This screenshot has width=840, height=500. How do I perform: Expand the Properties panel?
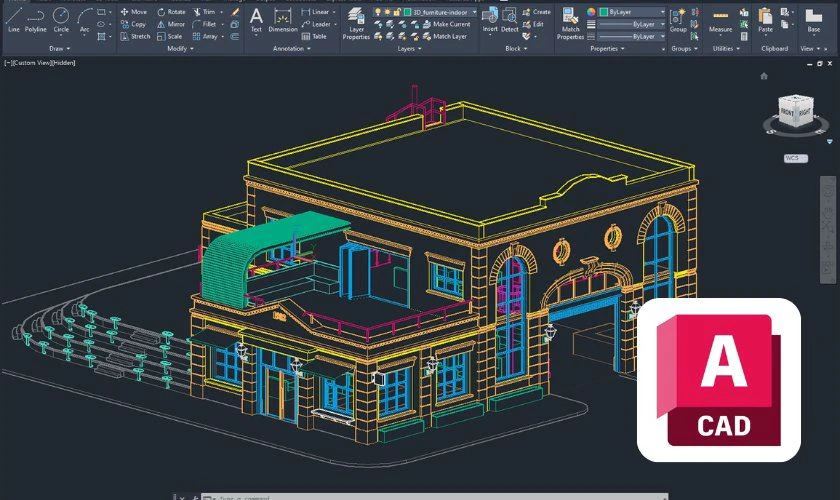607,49
